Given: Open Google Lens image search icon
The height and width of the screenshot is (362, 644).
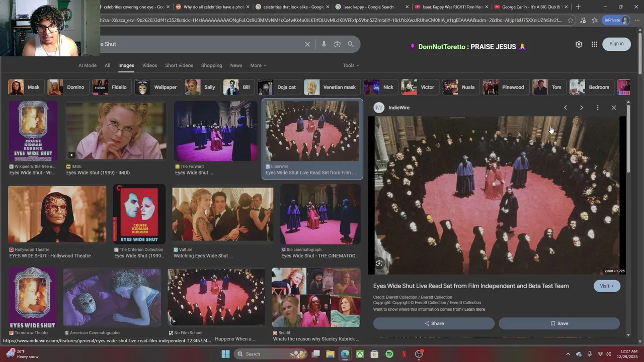Looking at the screenshot, I should pyautogui.click(x=337, y=44).
